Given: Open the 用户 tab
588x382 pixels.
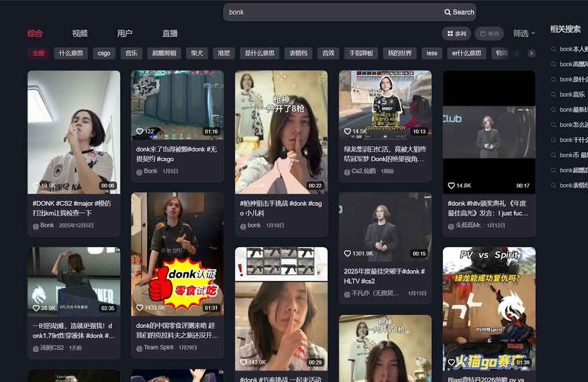Looking at the screenshot, I should pyautogui.click(x=125, y=33).
